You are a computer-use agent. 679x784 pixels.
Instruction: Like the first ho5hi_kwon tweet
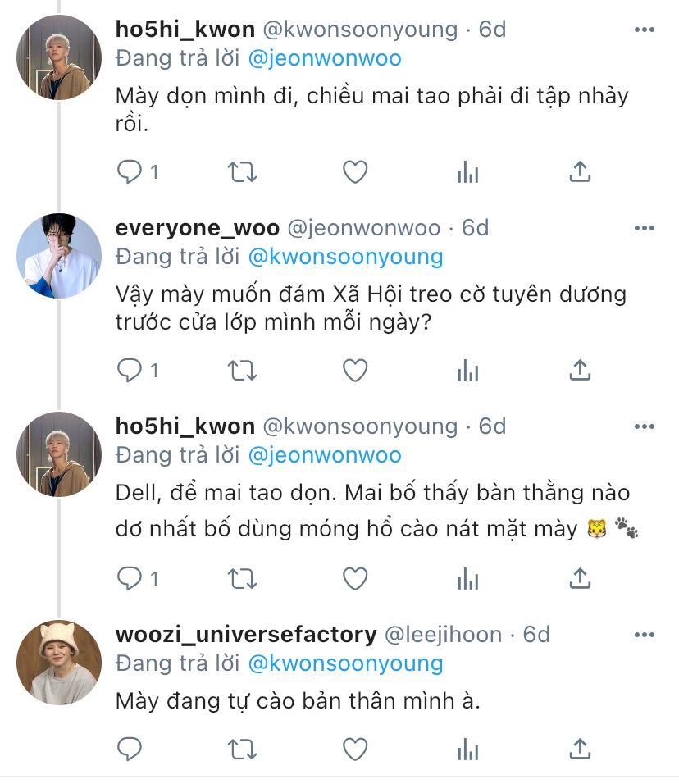pyautogui.click(x=354, y=171)
